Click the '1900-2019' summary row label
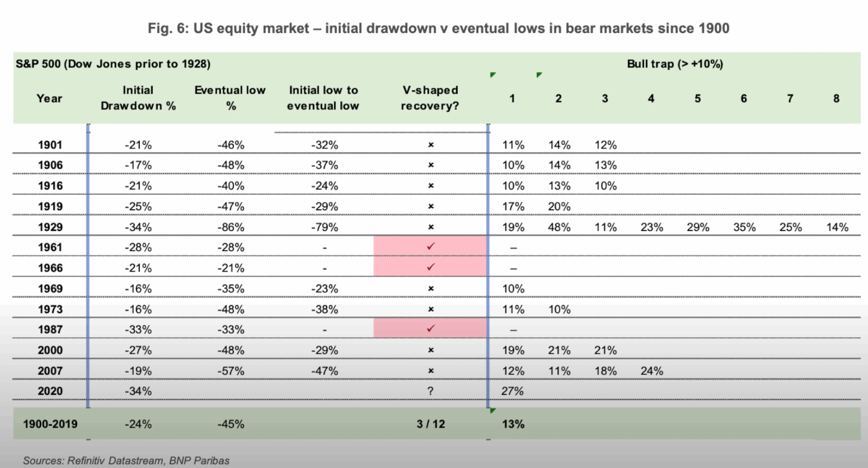Image resolution: width=868 pixels, height=468 pixels. (x=50, y=424)
